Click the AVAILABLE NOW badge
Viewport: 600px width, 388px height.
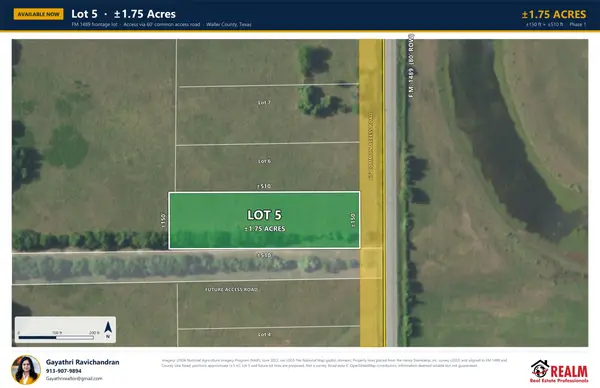click(39, 14)
